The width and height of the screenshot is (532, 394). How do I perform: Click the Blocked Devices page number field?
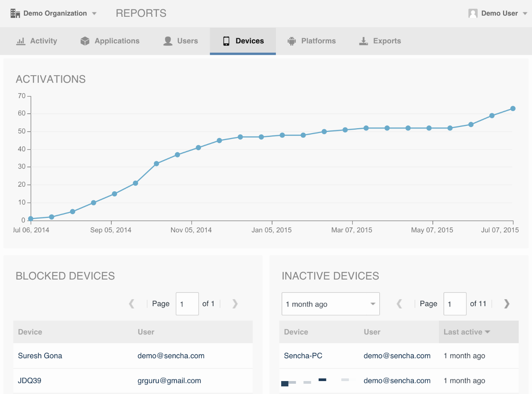tap(187, 304)
